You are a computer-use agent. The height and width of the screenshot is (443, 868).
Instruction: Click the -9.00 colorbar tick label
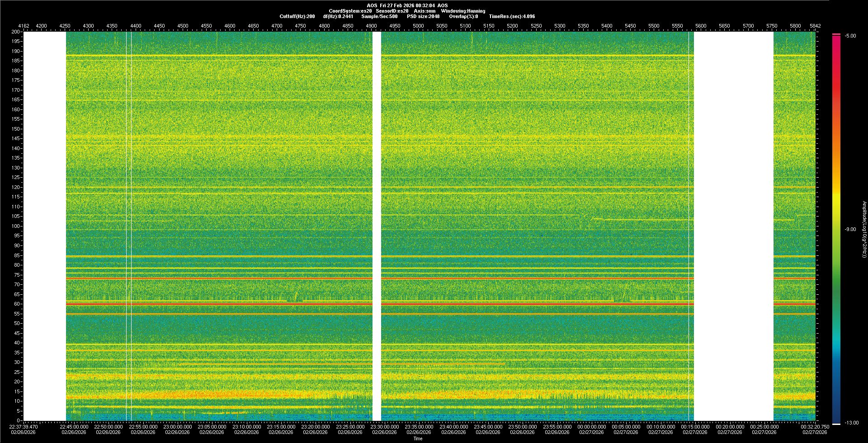coord(850,230)
